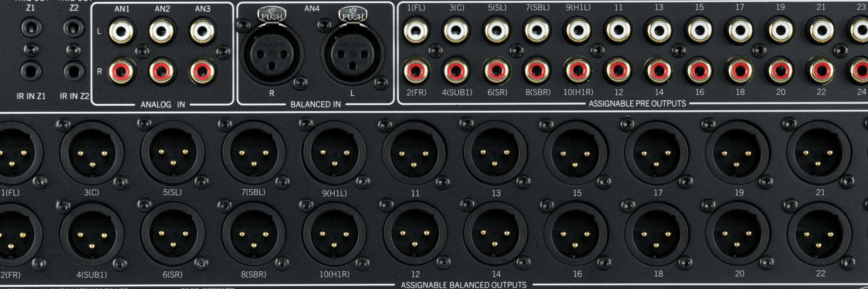Click RCA pre output number 12
This screenshot has height=289, width=868.
tap(618, 71)
